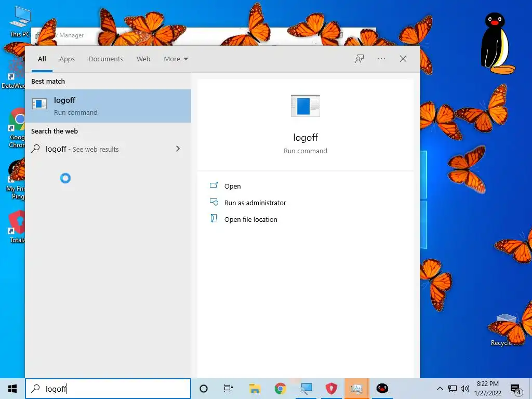This screenshot has width=532, height=399.
Task: Expand the More filter dropdown
Action: point(176,59)
